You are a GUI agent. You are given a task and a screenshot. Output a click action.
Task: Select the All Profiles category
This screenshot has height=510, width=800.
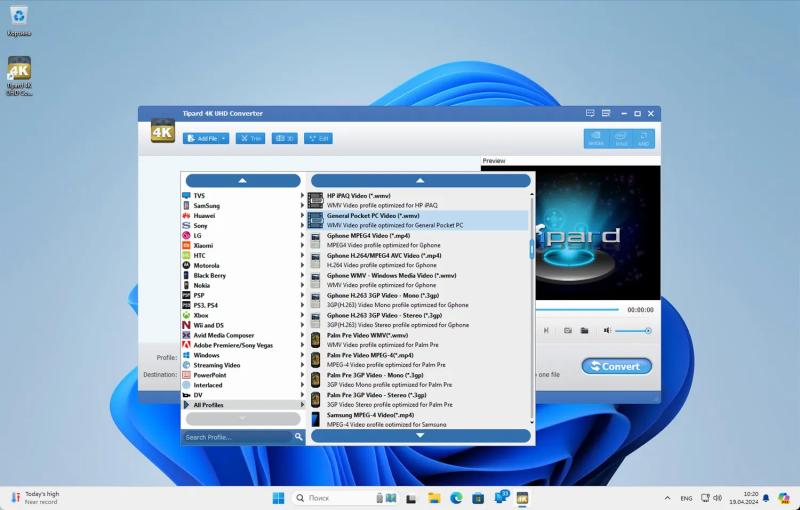[243, 405]
